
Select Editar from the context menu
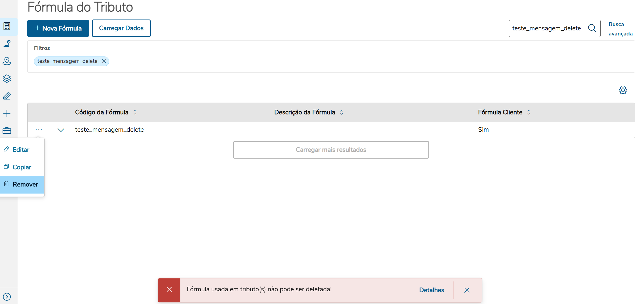coord(21,150)
